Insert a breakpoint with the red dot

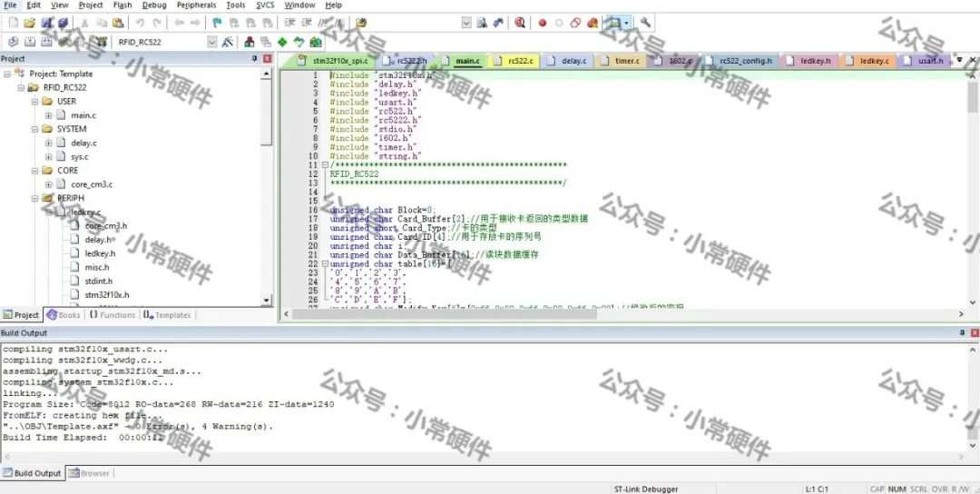[x=542, y=23]
